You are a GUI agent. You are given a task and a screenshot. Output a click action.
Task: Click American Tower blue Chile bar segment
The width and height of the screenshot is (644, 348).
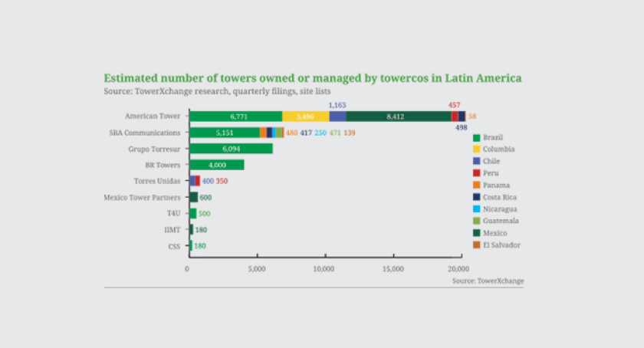[337, 117]
